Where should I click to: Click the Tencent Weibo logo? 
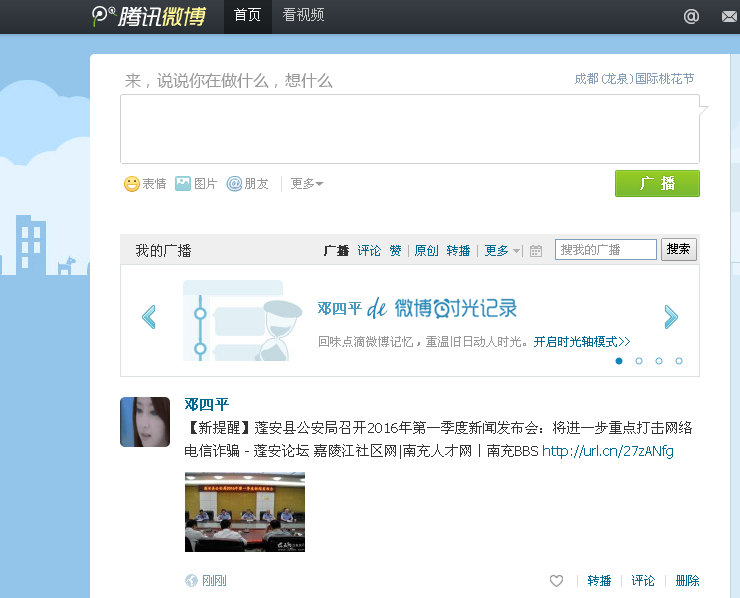149,16
